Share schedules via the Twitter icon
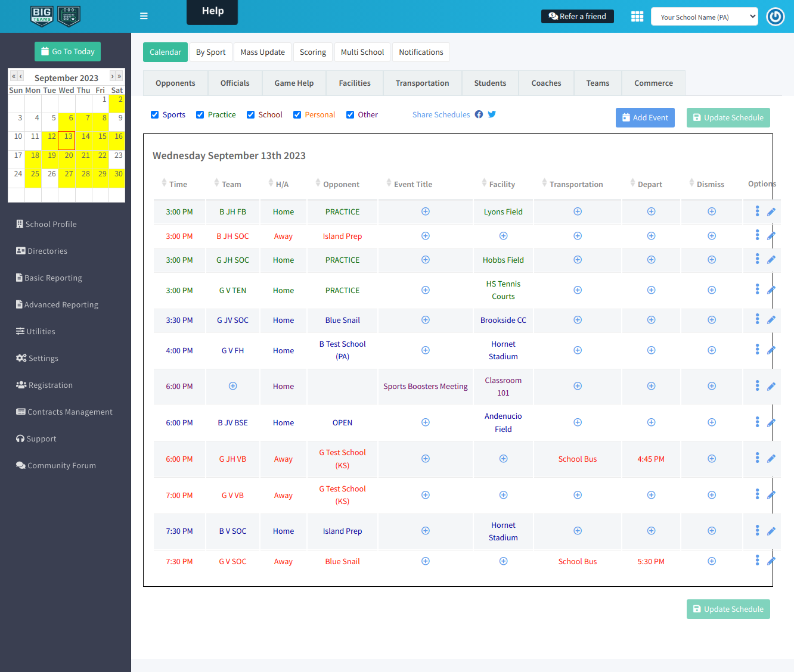 [x=492, y=114]
